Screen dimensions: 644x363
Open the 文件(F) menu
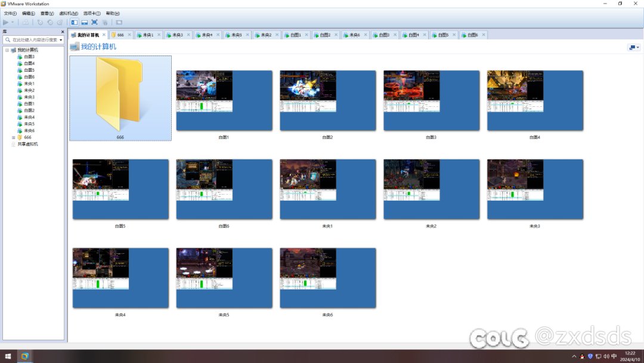(x=10, y=13)
